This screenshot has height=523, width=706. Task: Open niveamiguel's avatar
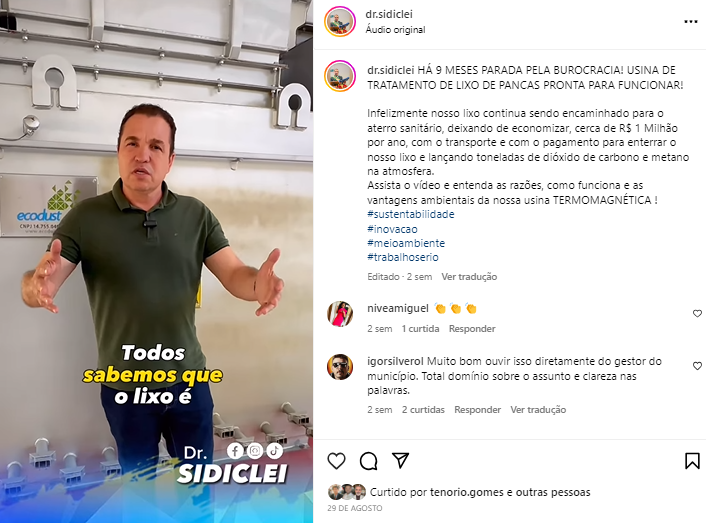click(340, 314)
